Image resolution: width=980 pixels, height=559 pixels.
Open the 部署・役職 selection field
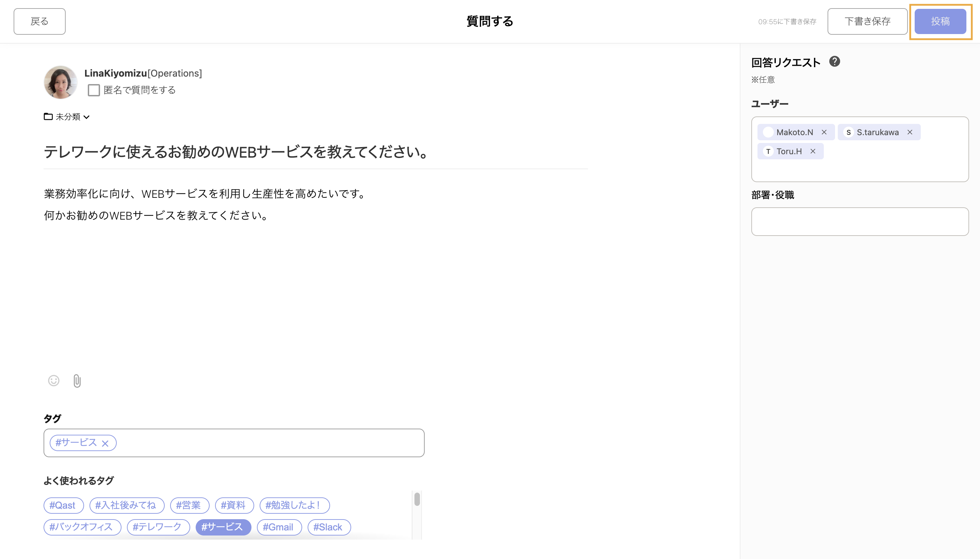(860, 222)
